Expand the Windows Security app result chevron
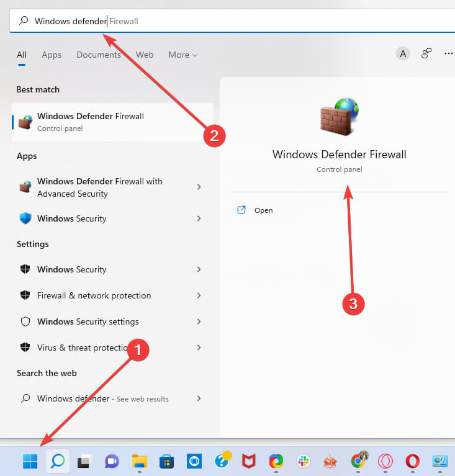455x476 pixels. tap(199, 218)
